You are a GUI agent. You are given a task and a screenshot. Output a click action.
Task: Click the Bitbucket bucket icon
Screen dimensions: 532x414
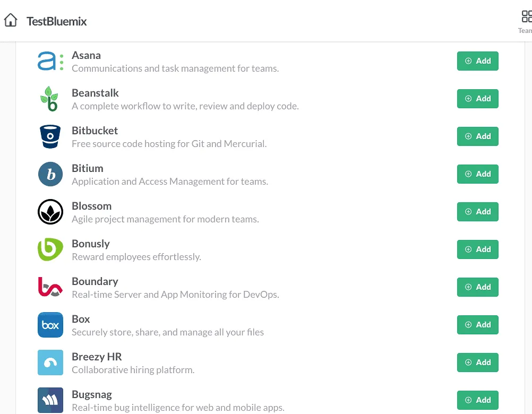[50, 136]
